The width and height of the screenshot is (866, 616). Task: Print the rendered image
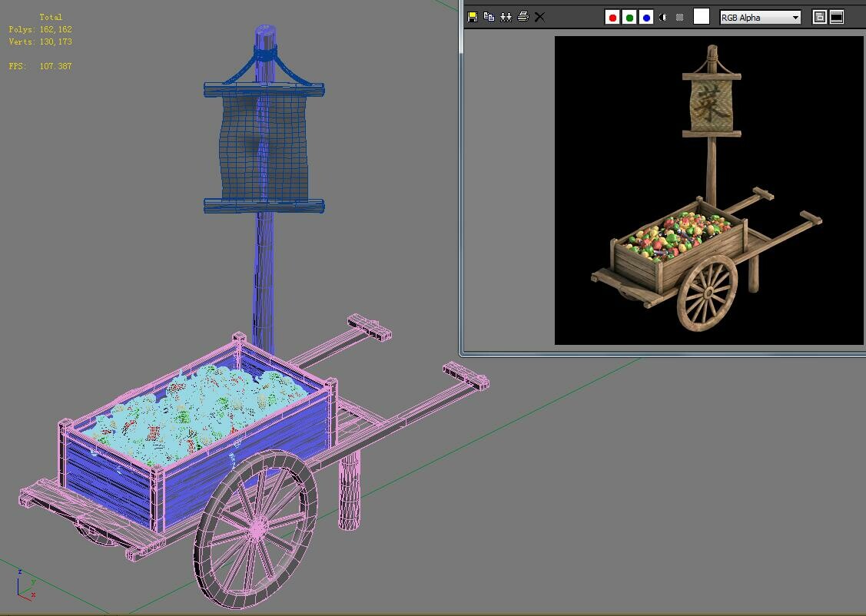point(523,17)
